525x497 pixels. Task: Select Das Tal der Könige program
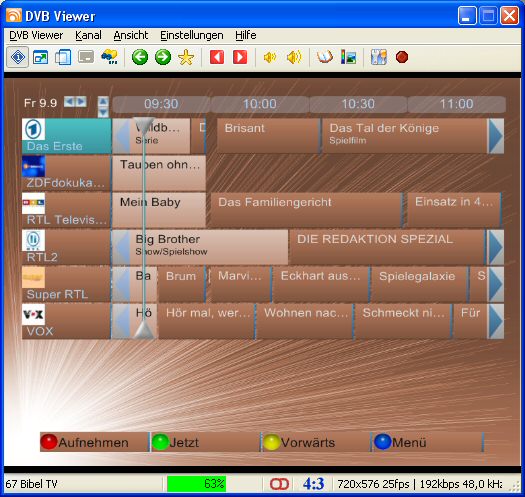click(404, 136)
